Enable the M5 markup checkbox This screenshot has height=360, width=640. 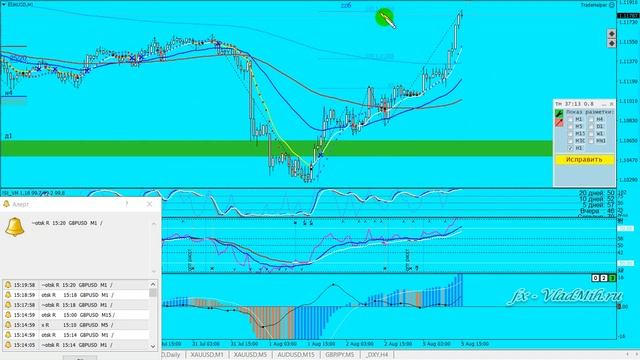pos(570,127)
